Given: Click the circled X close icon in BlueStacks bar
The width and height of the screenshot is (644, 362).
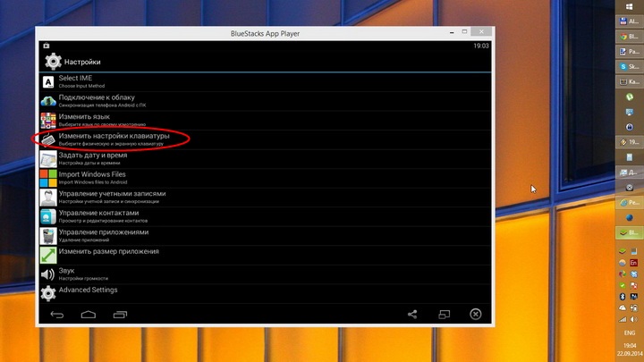Looking at the screenshot, I should click(x=476, y=315).
